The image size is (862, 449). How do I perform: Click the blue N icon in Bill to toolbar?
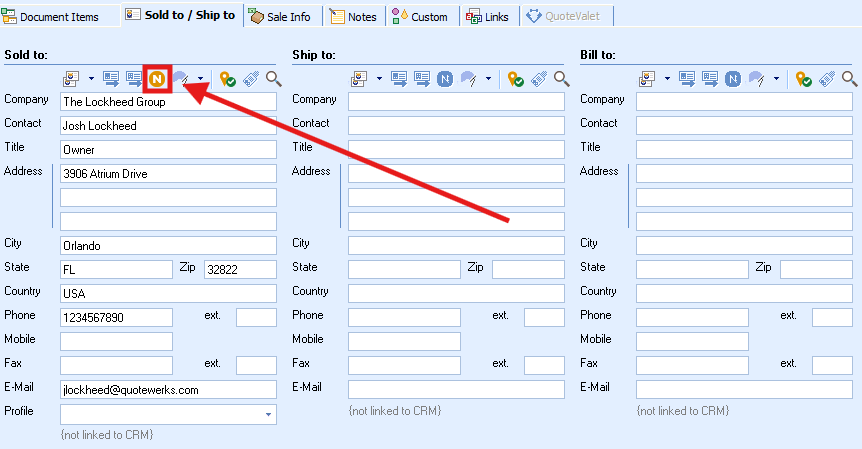click(x=733, y=79)
